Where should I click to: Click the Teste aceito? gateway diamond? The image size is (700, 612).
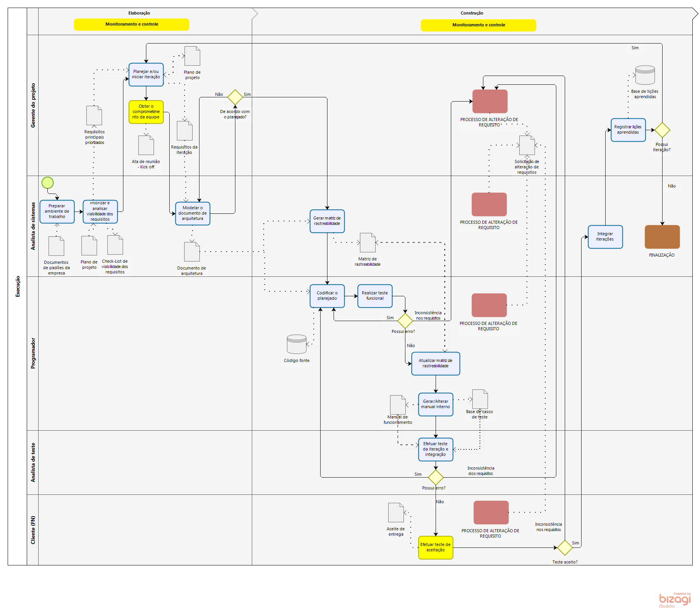pyautogui.click(x=565, y=548)
